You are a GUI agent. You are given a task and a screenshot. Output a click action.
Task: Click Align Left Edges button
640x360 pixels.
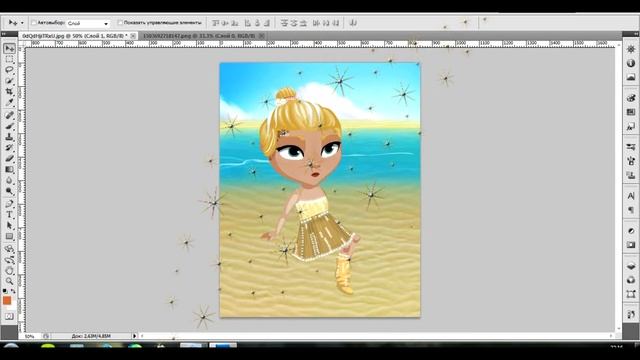click(248, 23)
